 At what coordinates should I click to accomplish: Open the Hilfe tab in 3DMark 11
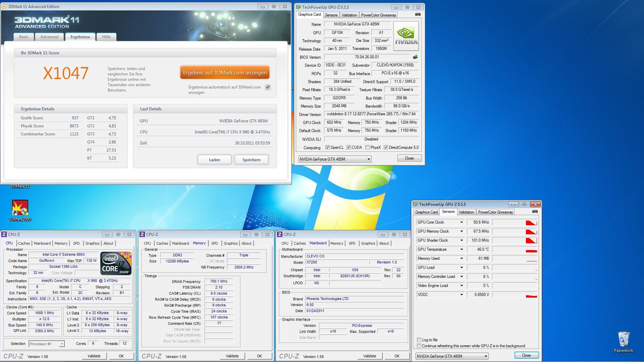[x=106, y=37]
